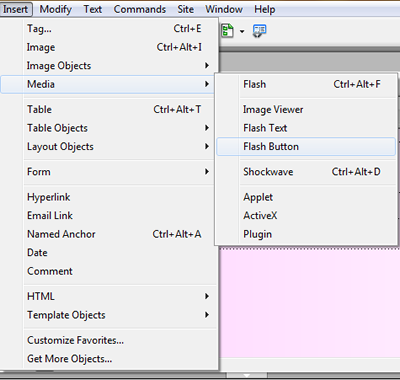Choose Flash Text option
The height and width of the screenshot is (380, 400).
pos(306,128)
